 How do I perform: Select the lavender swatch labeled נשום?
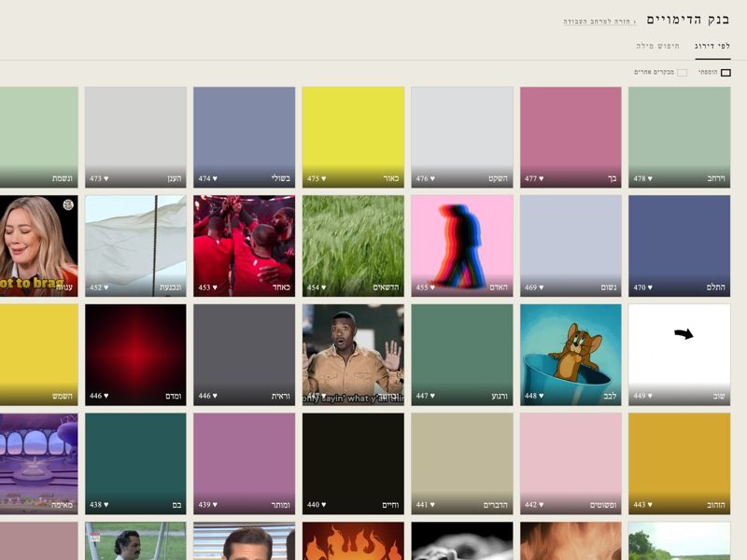[571, 245]
